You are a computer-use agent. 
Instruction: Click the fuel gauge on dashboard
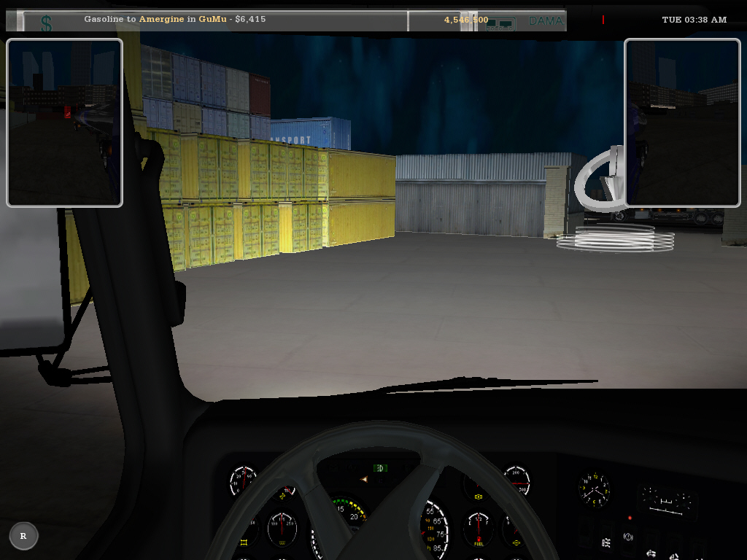pyautogui.click(x=479, y=529)
